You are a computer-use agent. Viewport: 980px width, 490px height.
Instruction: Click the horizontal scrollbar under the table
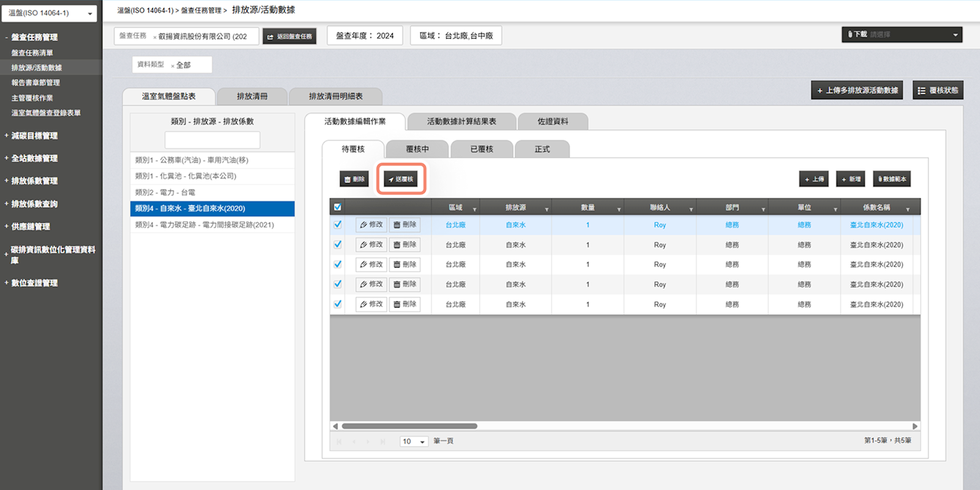coord(409,426)
